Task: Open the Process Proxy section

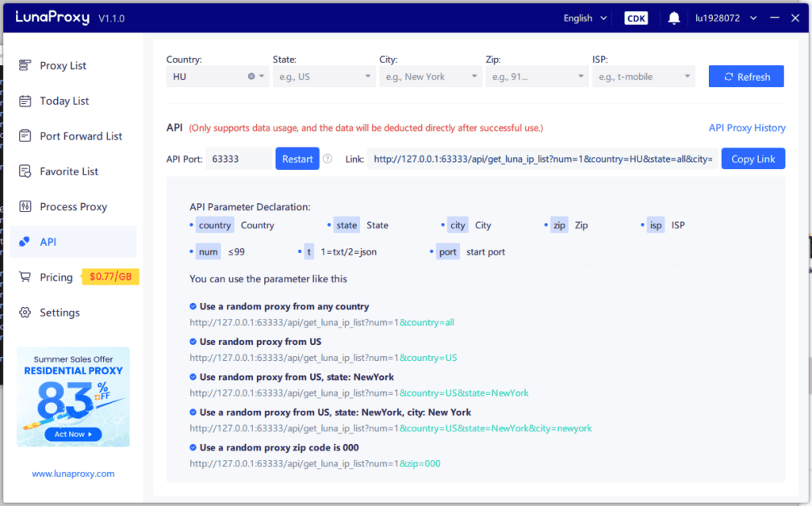Action: pyautogui.click(x=73, y=206)
